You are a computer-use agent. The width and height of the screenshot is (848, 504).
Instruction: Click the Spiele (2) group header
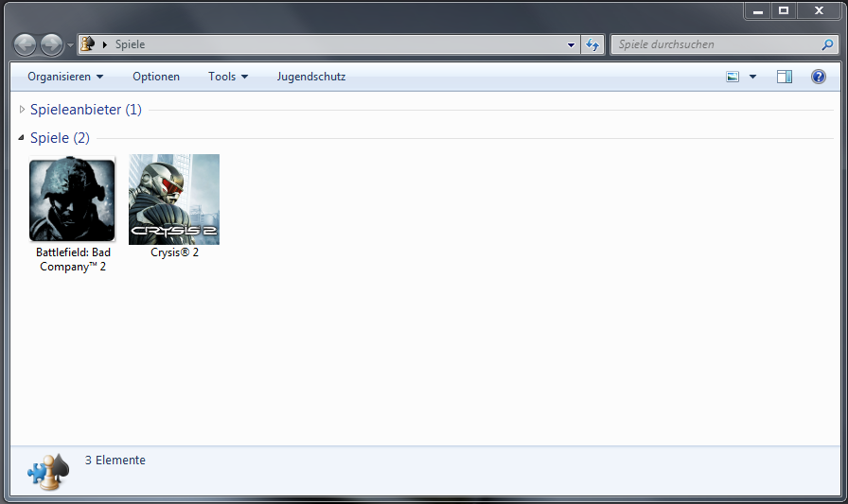[60, 138]
